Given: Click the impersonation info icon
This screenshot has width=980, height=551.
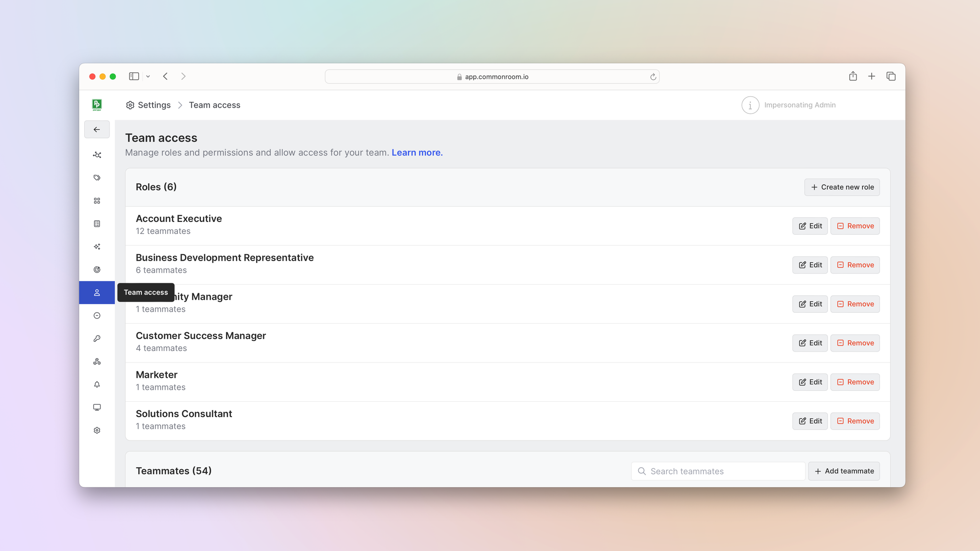Looking at the screenshot, I should pos(750,105).
